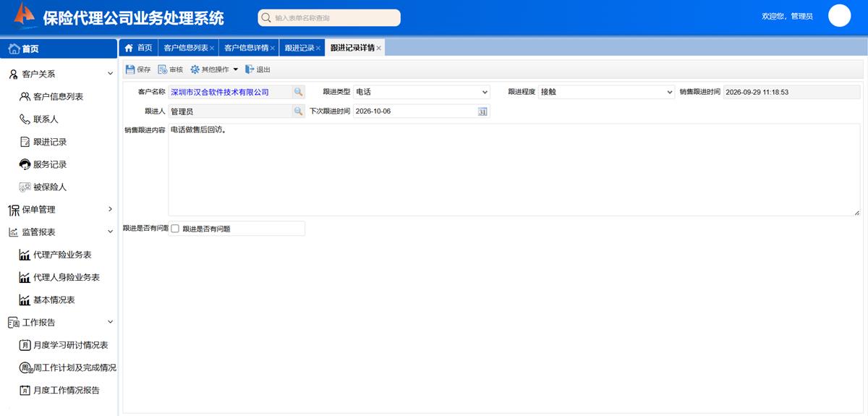
Task: Click the 退出 button label
Action: (263, 69)
